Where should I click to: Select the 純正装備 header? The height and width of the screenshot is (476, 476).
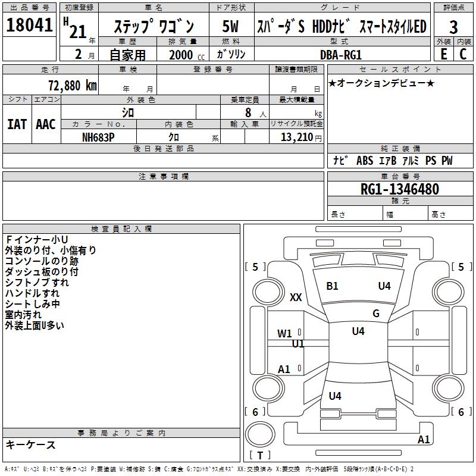click(400, 148)
